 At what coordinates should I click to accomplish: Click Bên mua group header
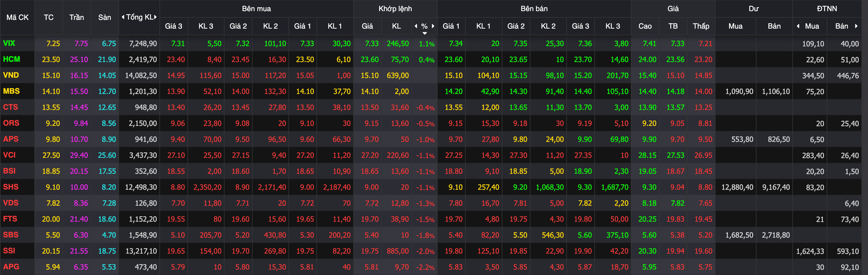pyautogui.click(x=256, y=8)
